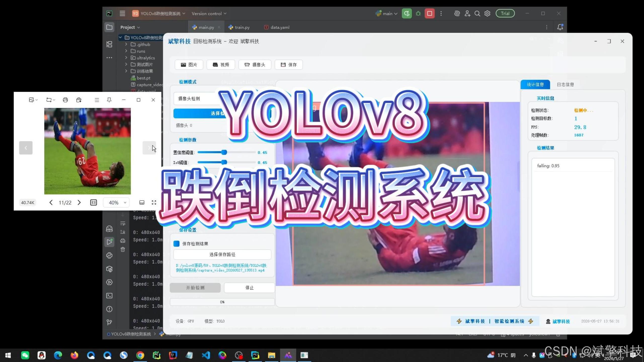
Task: Expand the 训练结果 folder
Action: [x=126, y=71]
